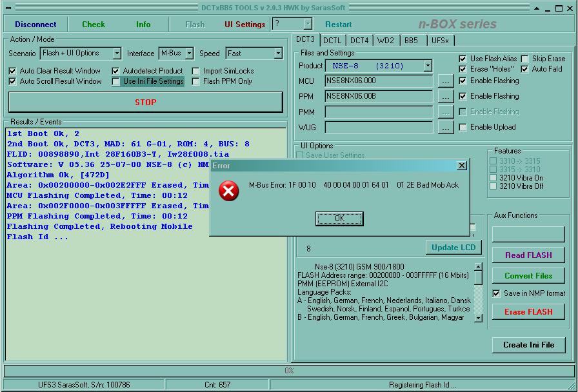Image resolution: width=578 pixels, height=392 pixels.
Task: Confirm the error with OK button
Action: click(x=339, y=219)
